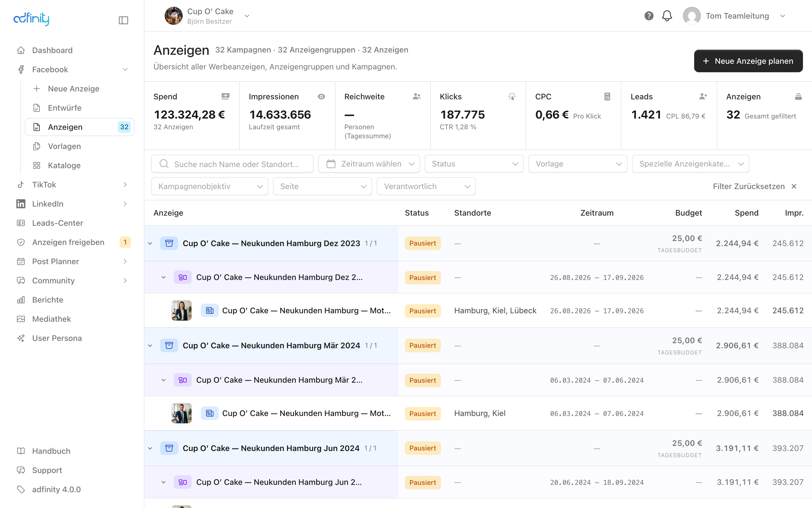The height and width of the screenshot is (508, 812).
Task: Open the help question mark icon
Action: coord(648,16)
